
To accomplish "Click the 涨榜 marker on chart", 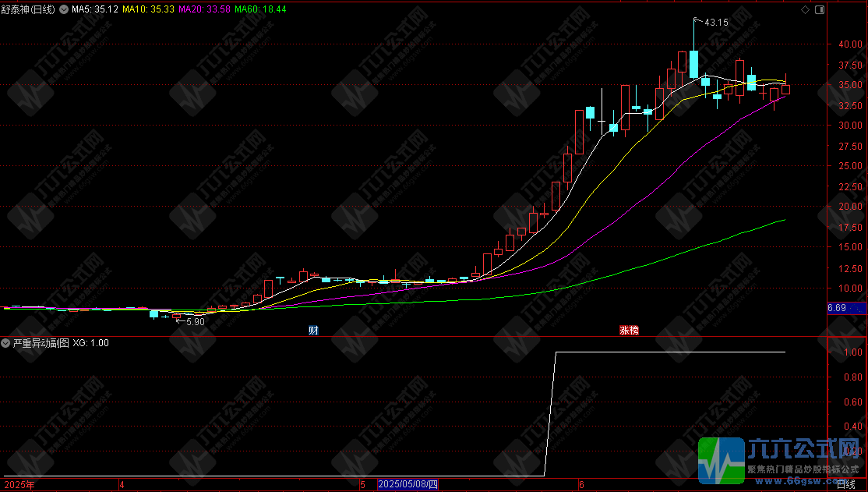I will coord(629,330).
